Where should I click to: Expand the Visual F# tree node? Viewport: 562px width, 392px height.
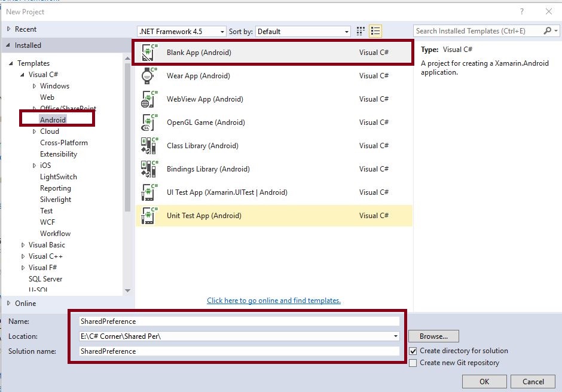pos(23,268)
